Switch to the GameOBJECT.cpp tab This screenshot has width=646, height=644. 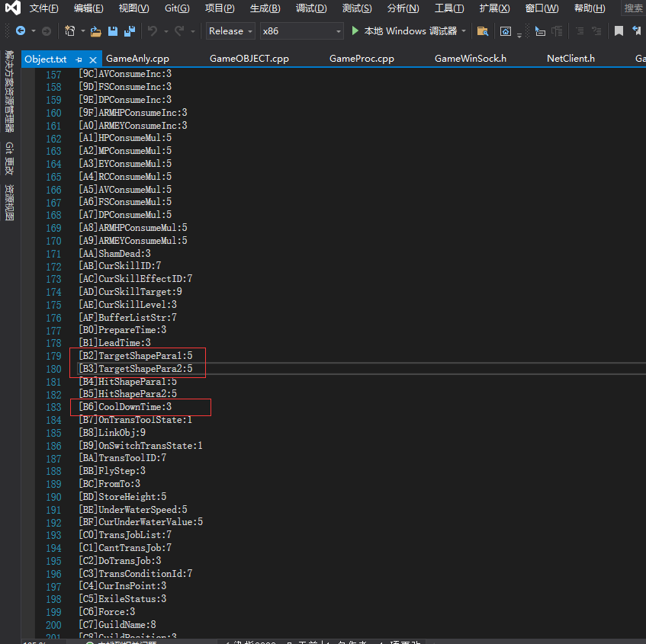click(249, 59)
